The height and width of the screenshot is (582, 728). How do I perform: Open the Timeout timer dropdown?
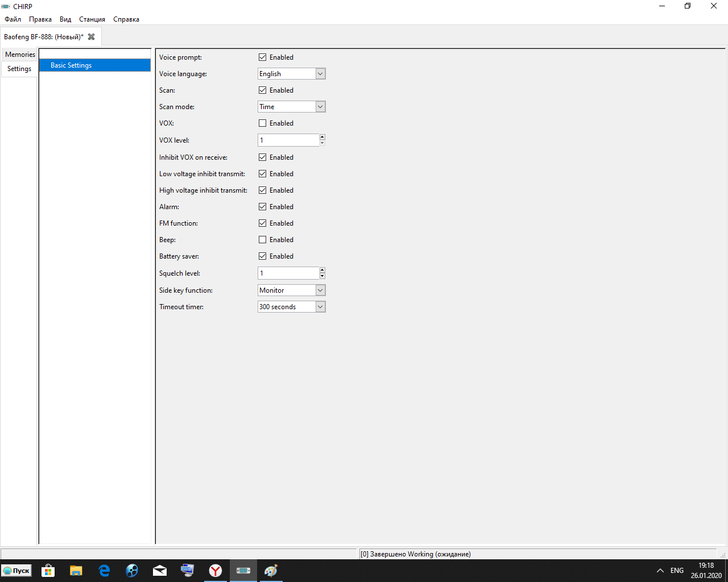[292, 307]
